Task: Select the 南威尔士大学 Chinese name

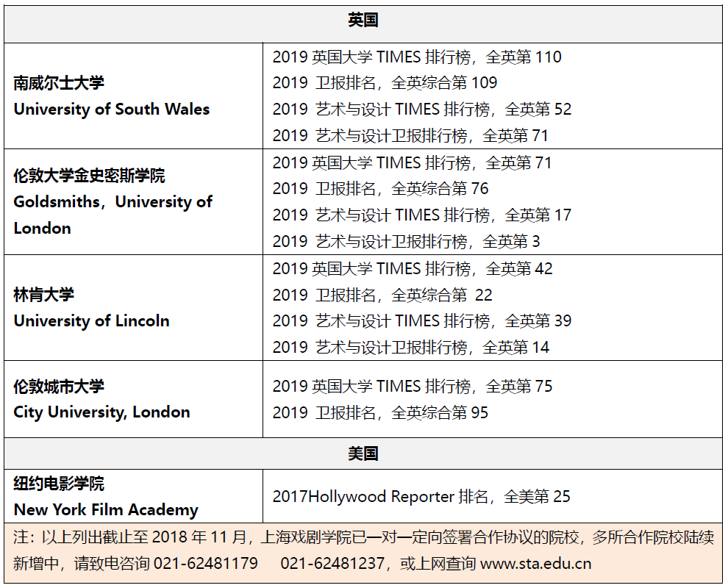Action: tap(59, 83)
